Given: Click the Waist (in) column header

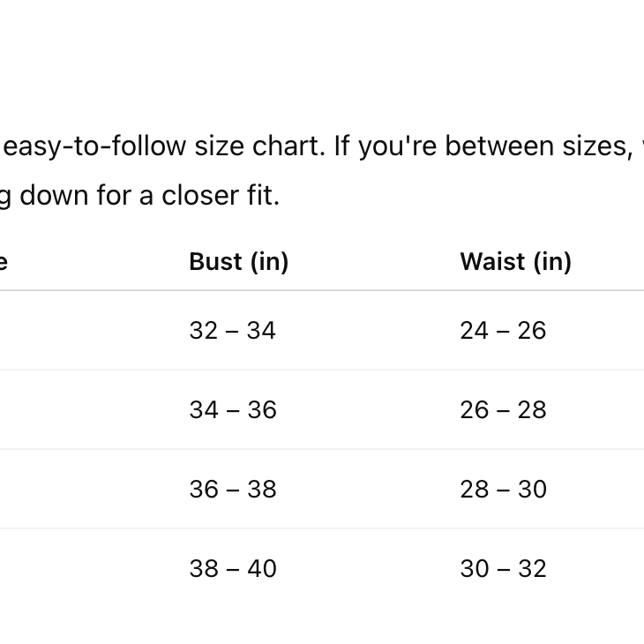Looking at the screenshot, I should tap(515, 262).
